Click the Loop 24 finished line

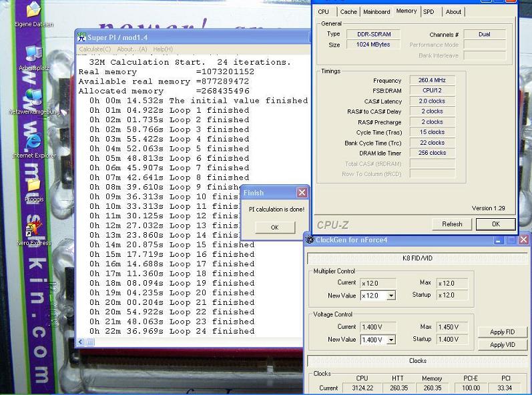point(172,331)
